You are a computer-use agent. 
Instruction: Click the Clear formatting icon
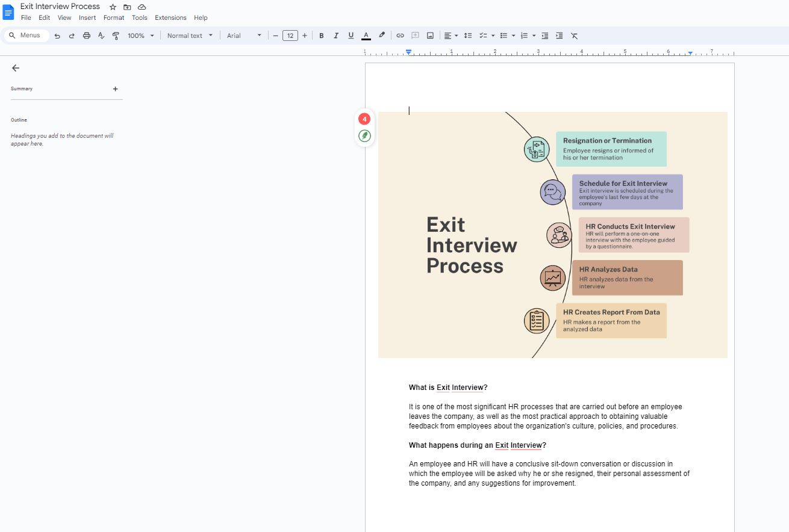[x=574, y=36]
